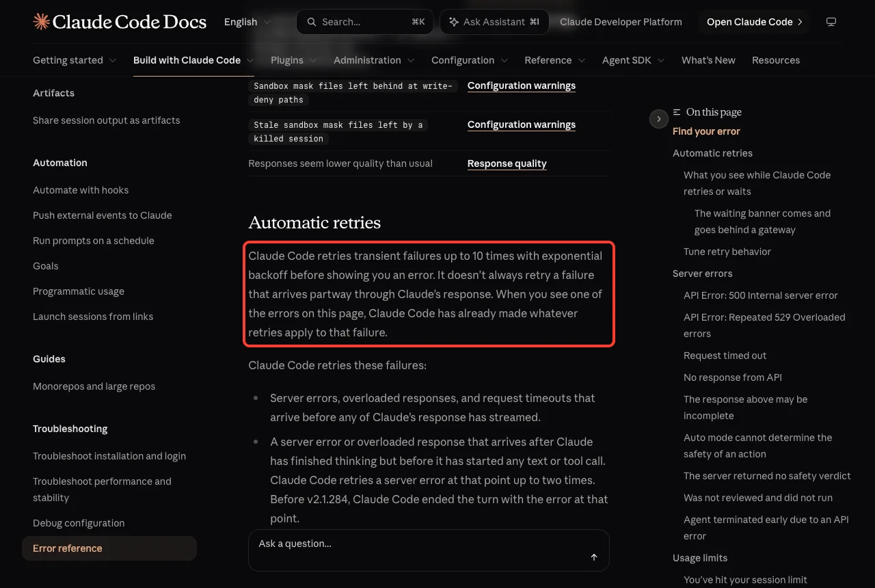Open the Configuration dropdown menu

pos(470,60)
